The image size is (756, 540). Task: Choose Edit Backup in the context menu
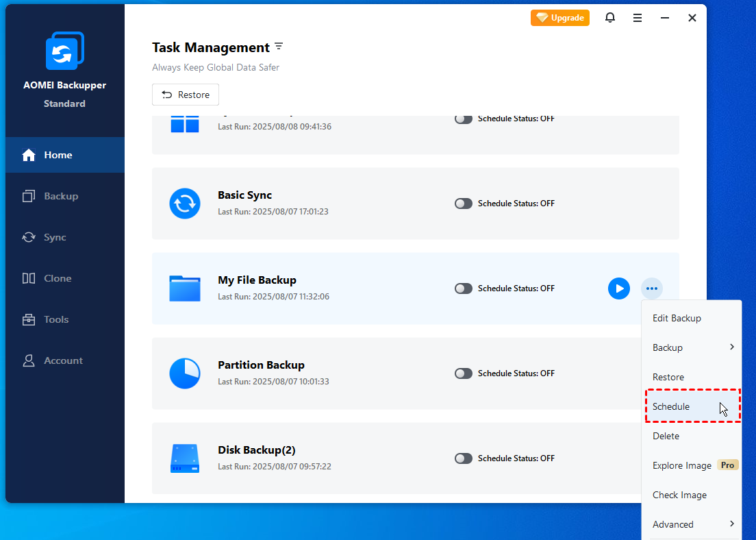click(x=677, y=318)
